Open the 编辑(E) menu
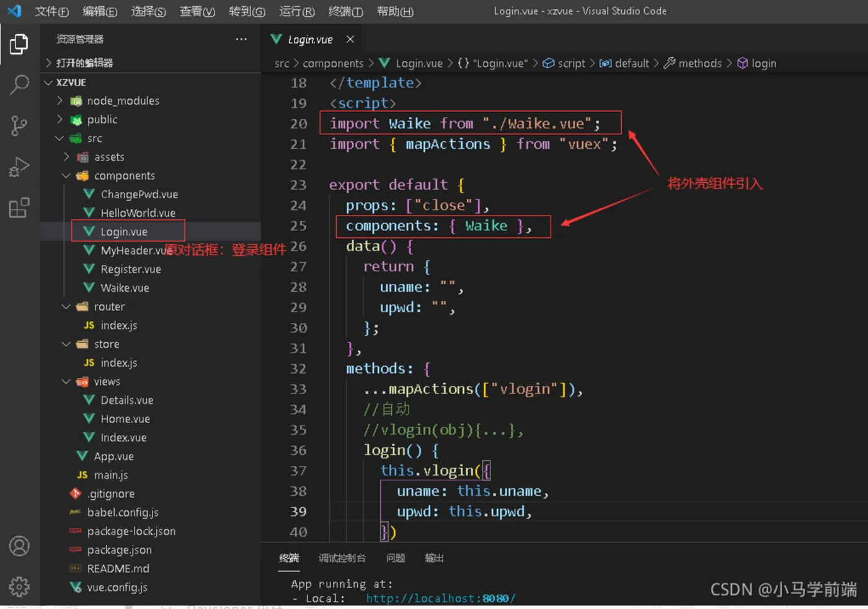 [x=100, y=11]
